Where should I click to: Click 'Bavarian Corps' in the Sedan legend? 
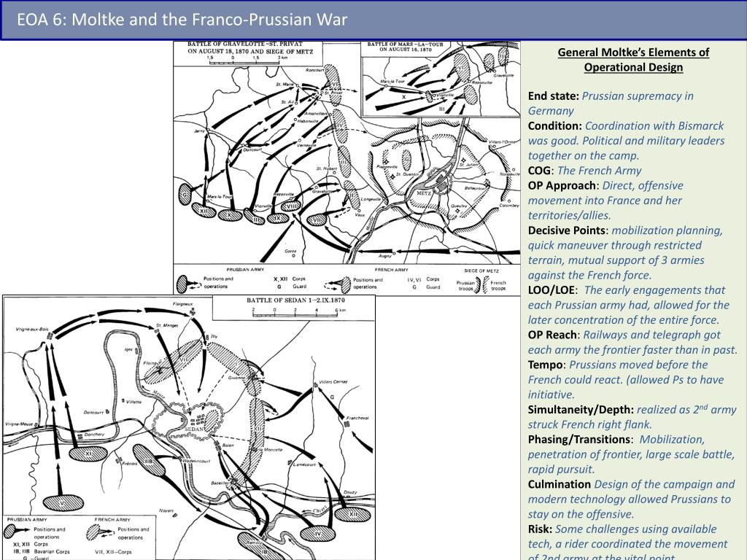pyautogui.click(x=52, y=551)
